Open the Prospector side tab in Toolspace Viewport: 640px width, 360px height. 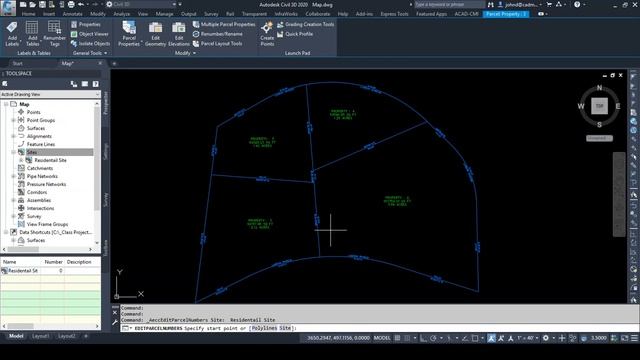click(x=106, y=103)
